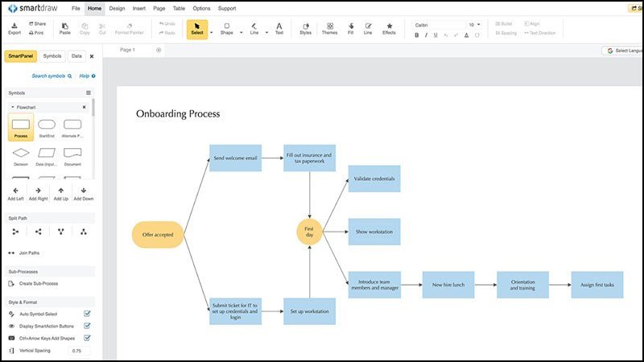Click the Redo button

pos(167,33)
